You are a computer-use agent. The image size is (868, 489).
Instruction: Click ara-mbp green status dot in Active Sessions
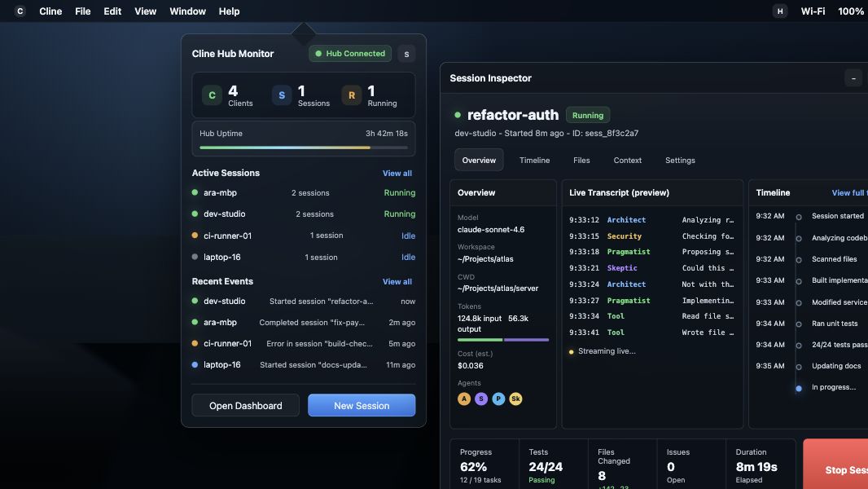(x=195, y=192)
